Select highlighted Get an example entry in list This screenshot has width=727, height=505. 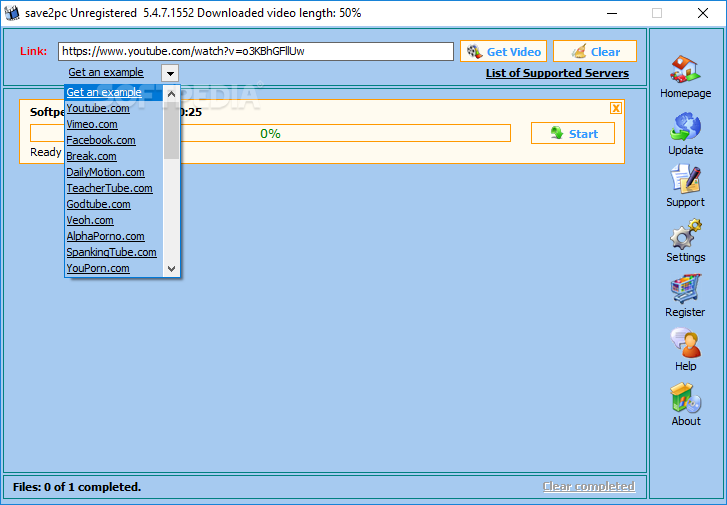114,92
